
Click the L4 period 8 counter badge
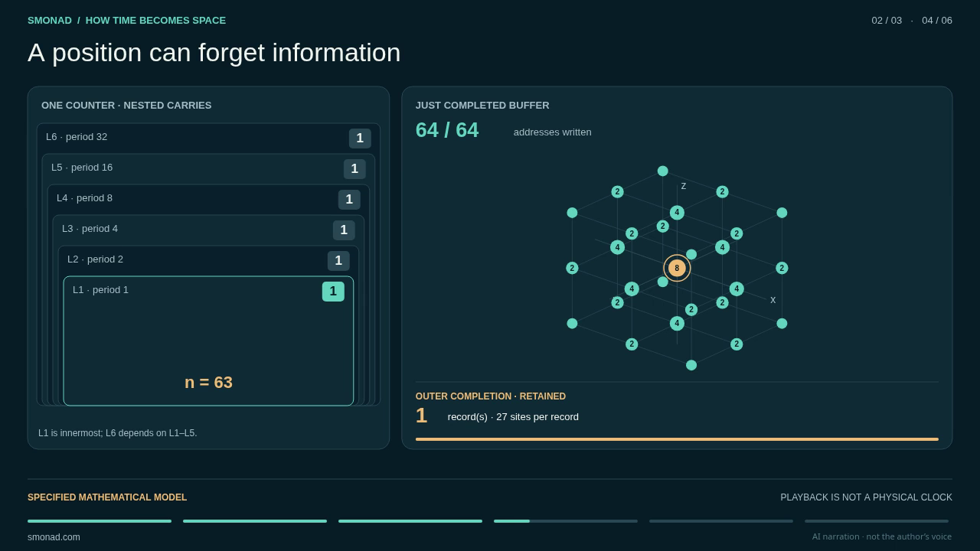pos(349,200)
